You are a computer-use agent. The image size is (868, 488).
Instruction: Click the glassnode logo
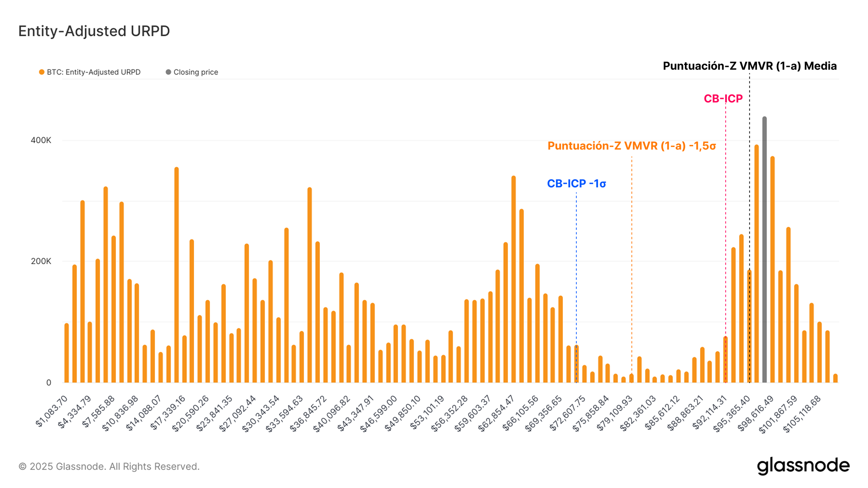coord(803,466)
